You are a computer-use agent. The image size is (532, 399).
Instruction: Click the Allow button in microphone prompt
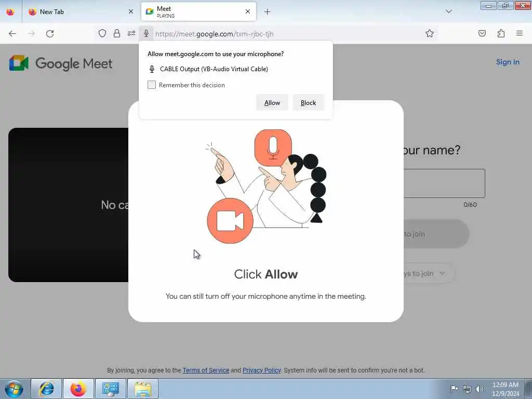272,102
